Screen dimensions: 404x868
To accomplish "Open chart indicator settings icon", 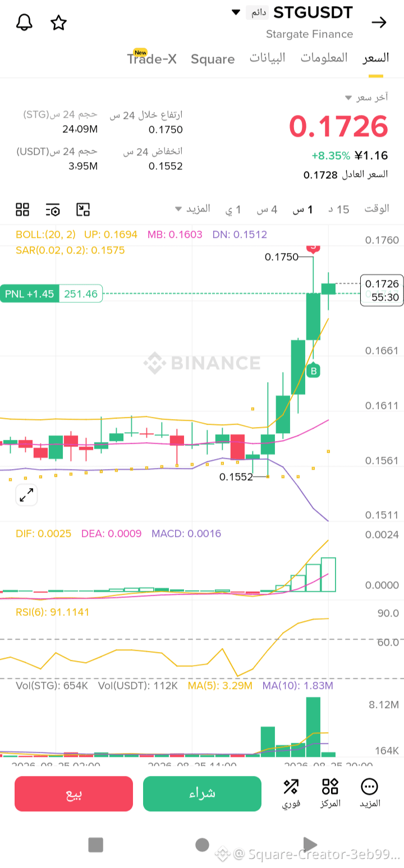I will click(53, 210).
